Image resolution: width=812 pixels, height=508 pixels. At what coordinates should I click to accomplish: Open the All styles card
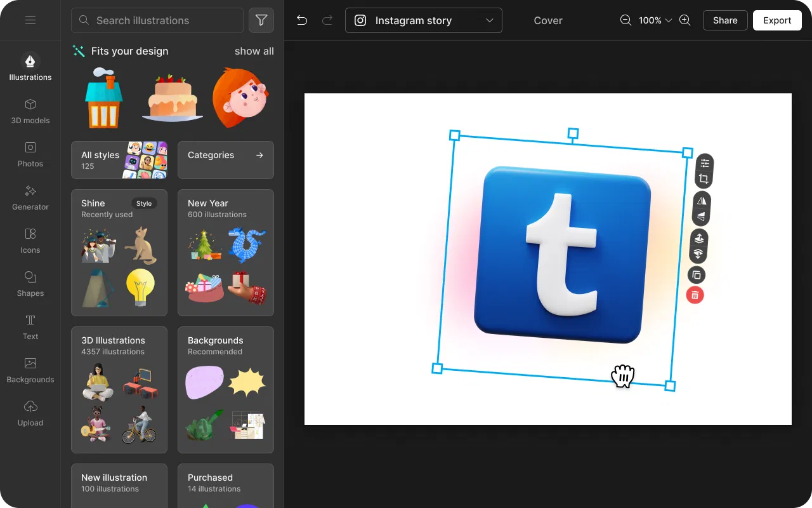pyautogui.click(x=119, y=160)
